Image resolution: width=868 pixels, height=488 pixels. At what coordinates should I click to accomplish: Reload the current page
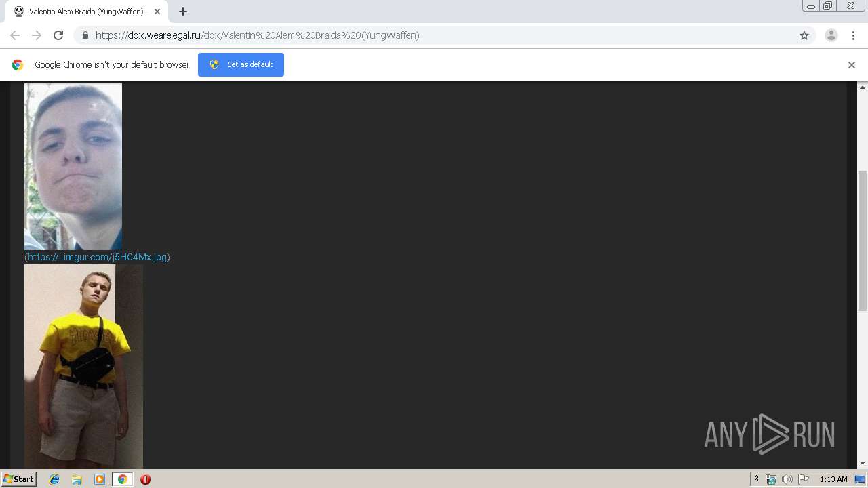pos(58,35)
